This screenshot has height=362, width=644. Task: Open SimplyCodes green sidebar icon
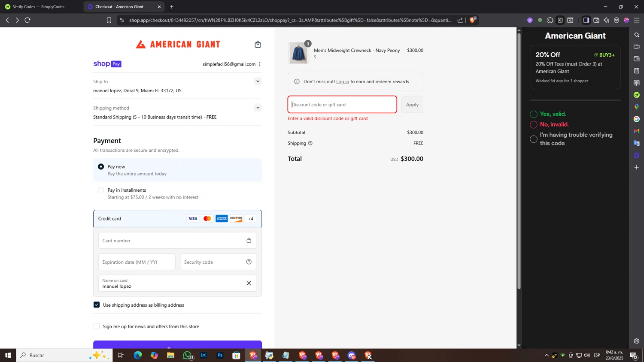coord(636,95)
